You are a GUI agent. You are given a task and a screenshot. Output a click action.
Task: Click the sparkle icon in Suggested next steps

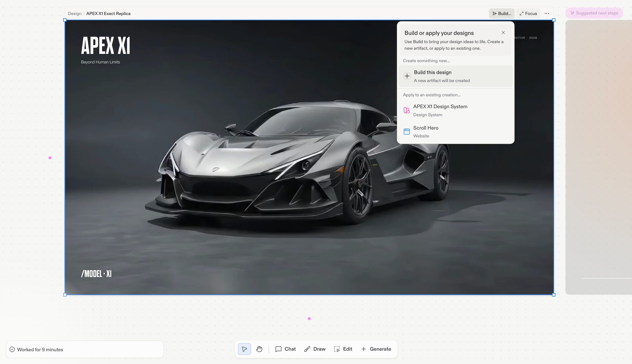click(x=572, y=13)
